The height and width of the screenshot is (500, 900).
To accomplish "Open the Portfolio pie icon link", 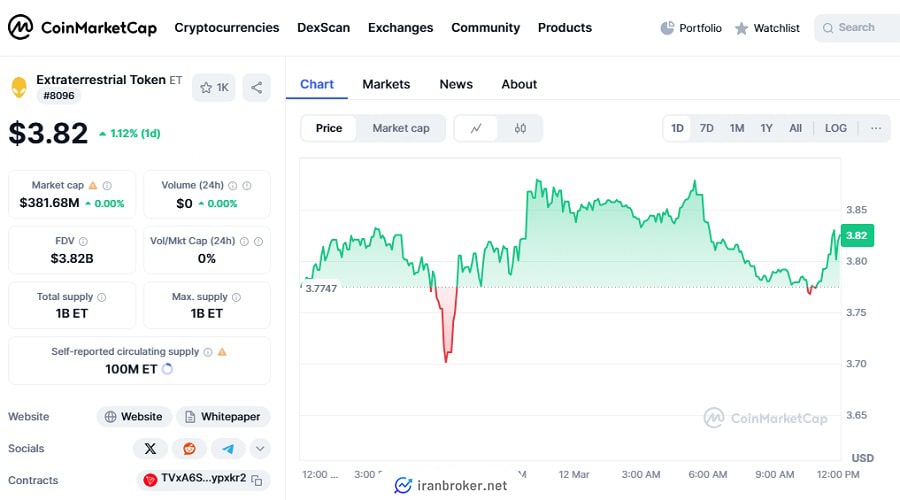I will point(691,28).
